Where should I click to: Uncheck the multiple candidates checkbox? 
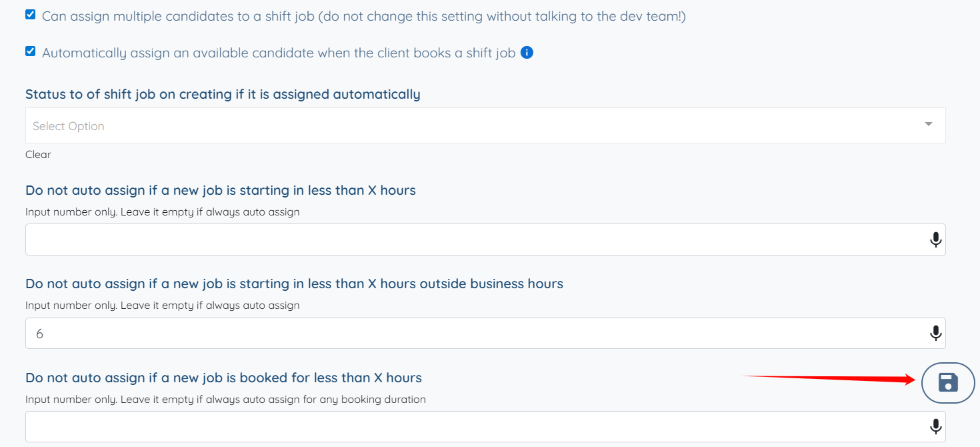[31, 15]
